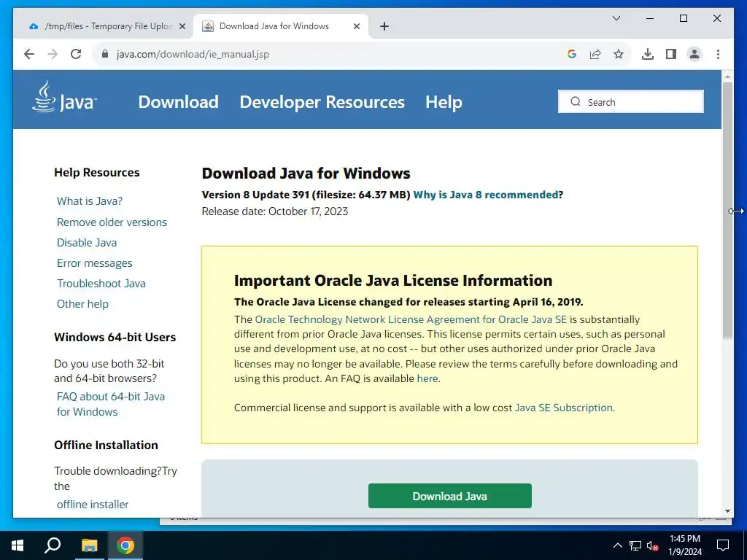Screen dimensions: 747x560
Task: Open the 'Java SE Subscription' link
Action: point(564,408)
